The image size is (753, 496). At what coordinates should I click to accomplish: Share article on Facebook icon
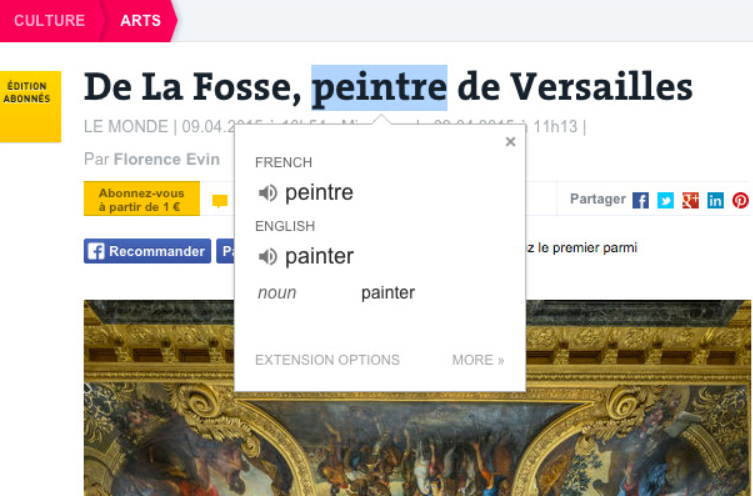(640, 200)
